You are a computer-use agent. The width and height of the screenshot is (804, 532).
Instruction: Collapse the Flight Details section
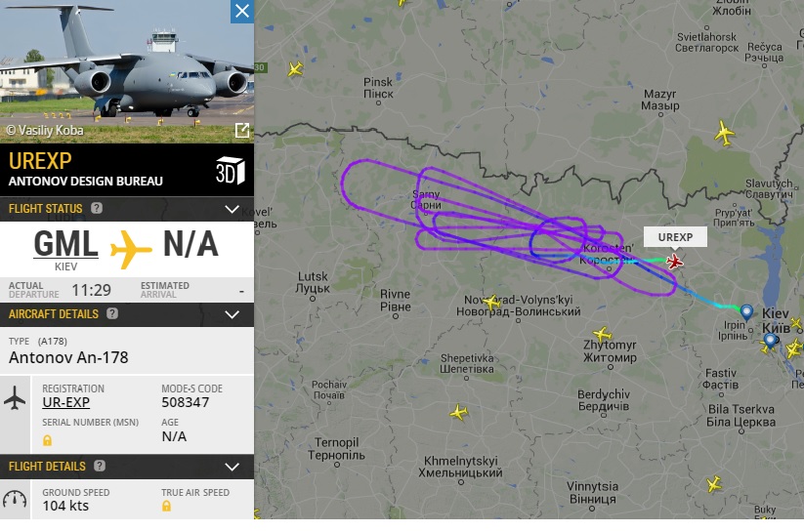(x=233, y=466)
